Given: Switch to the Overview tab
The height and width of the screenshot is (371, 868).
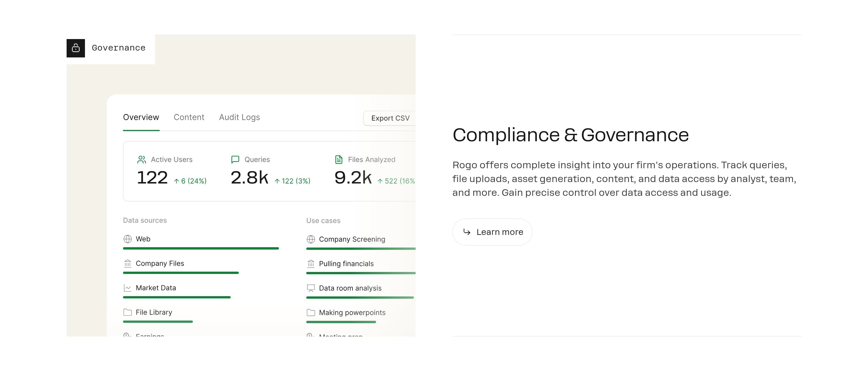Looking at the screenshot, I should pos(141,117).
